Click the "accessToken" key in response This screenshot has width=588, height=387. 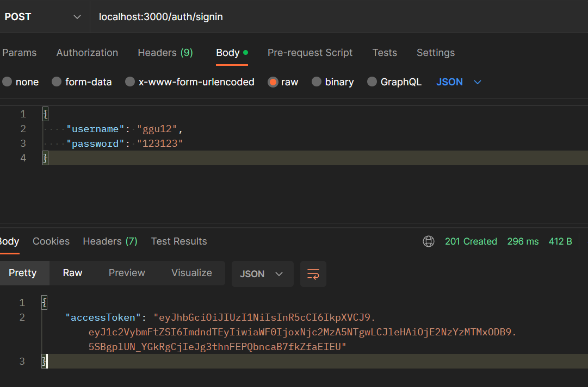[x=103, y=317]
